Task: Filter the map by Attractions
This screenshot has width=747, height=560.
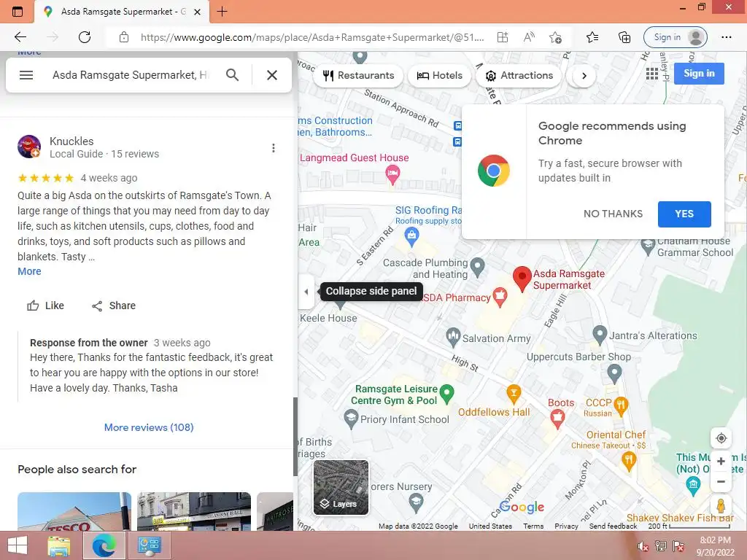Action: tap(519, 76)
